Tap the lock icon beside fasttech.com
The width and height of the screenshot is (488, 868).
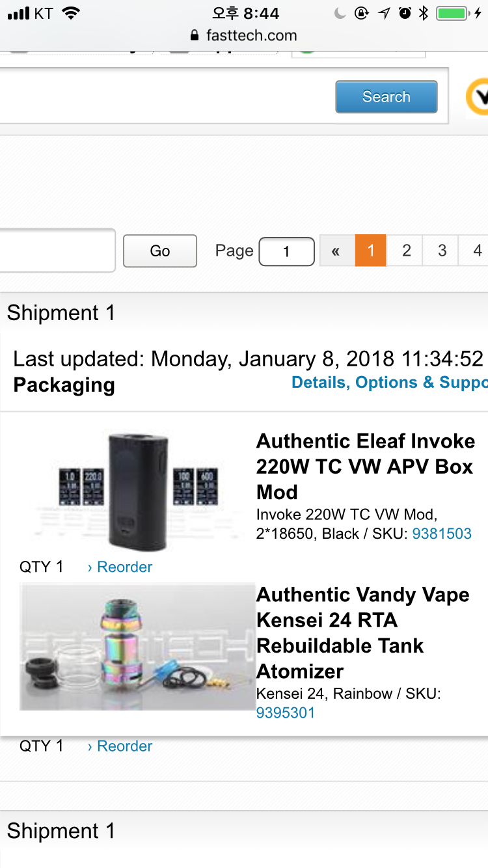195,36
